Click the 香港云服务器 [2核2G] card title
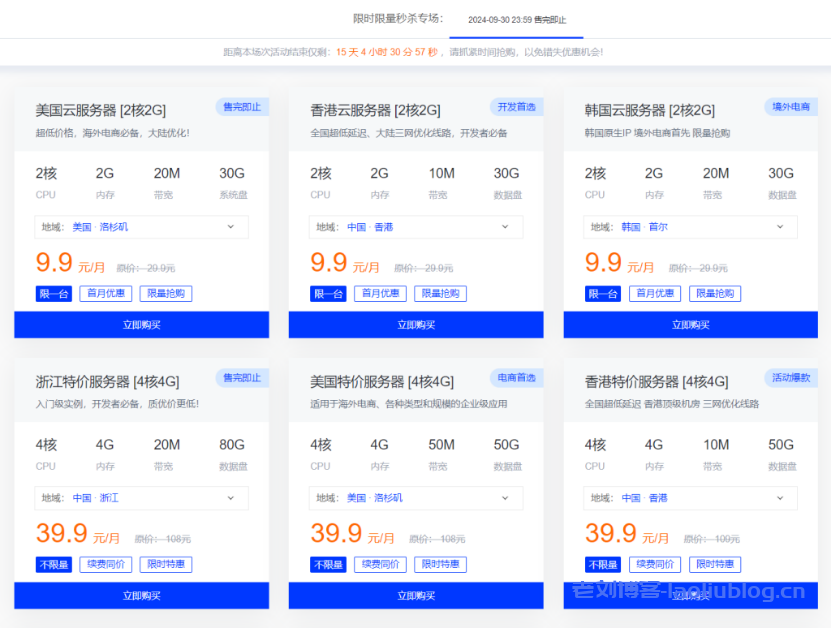 (376, 110)
